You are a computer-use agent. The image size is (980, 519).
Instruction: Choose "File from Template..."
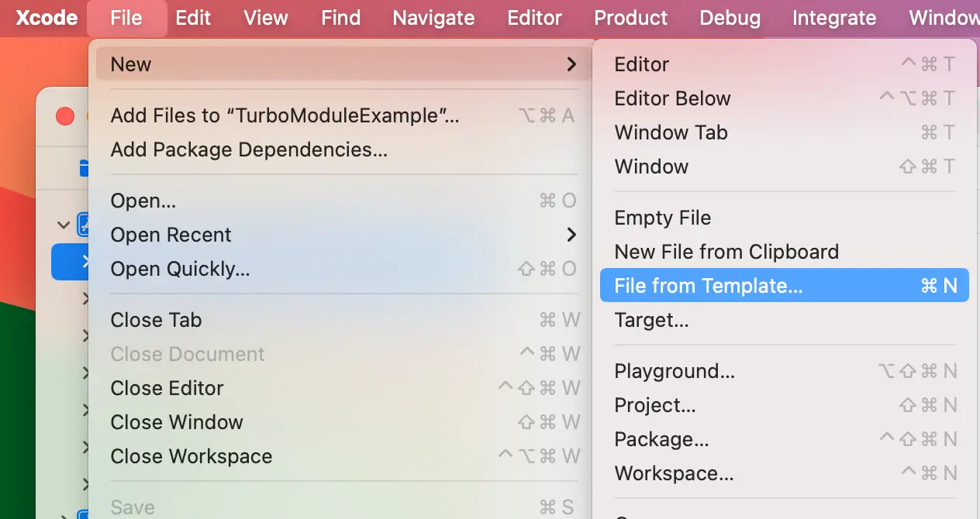(x=707, y=285)
